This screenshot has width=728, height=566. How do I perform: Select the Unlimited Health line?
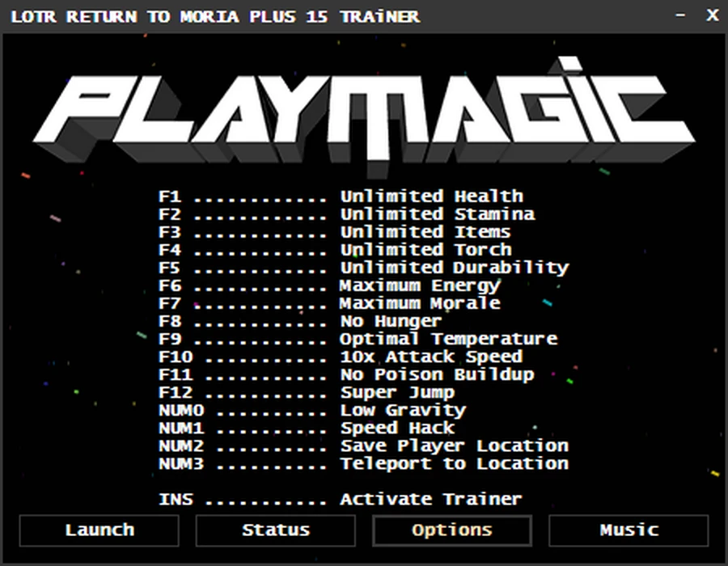tap(341, 196)
